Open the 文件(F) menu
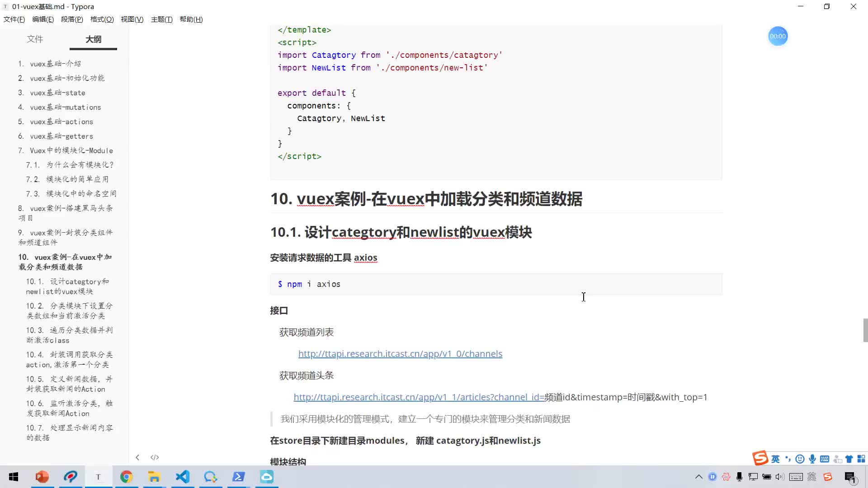Viewport: 868px width, 488px height. pyautogui.click(x=14, y=19)
